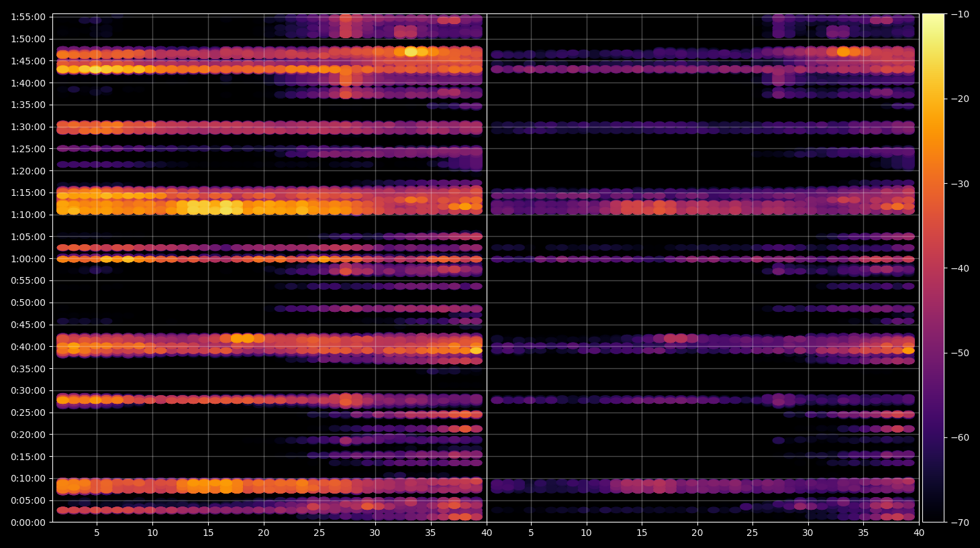Viewport: 980px width, 548px height.
Task: Pick x-axis tick 20 under left panel
Action: (x=264, y=533)
